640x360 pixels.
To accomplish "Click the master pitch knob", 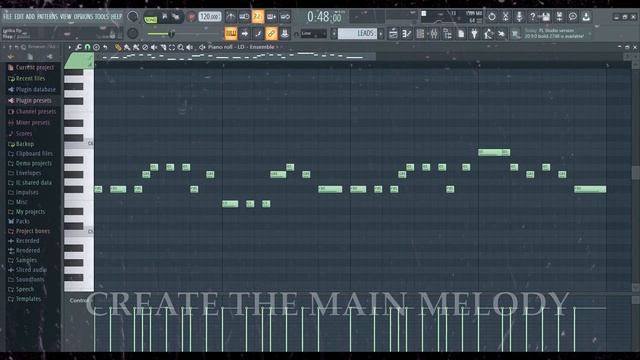I will tap(133, 33).
